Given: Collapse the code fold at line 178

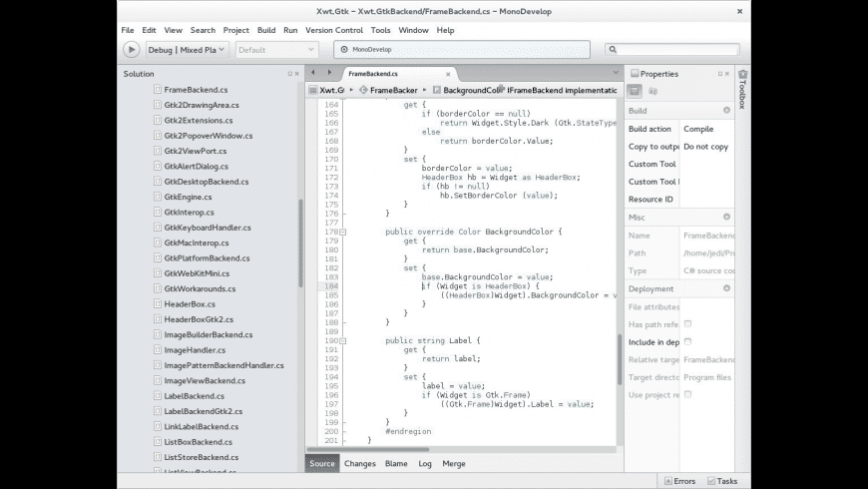Looking at the screenshot, I should [343, 233].
